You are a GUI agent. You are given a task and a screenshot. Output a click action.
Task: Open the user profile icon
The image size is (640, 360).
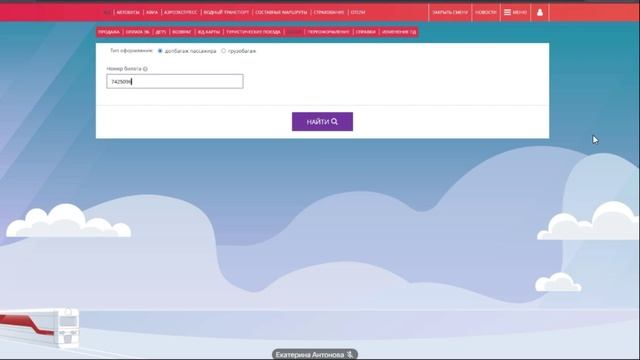(540, 12)
